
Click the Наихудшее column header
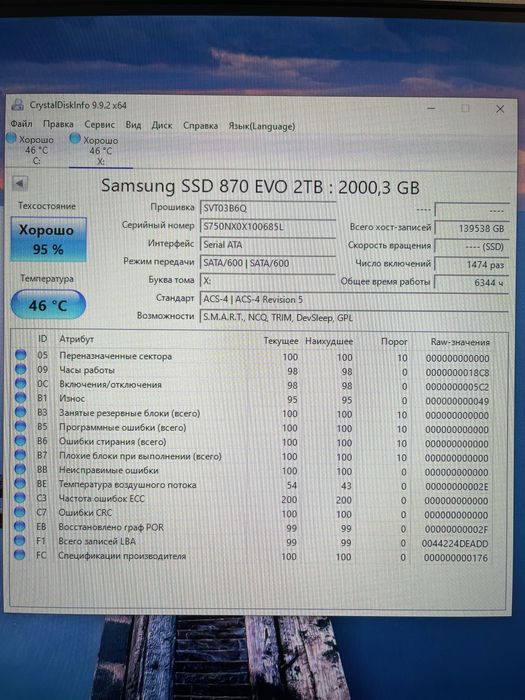329,341
